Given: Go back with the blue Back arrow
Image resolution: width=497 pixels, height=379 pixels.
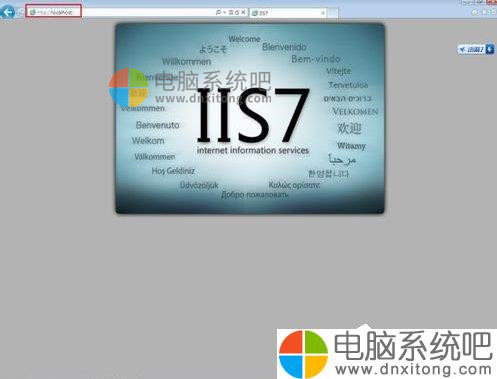Looking at the screenshot, I should 8,13.
